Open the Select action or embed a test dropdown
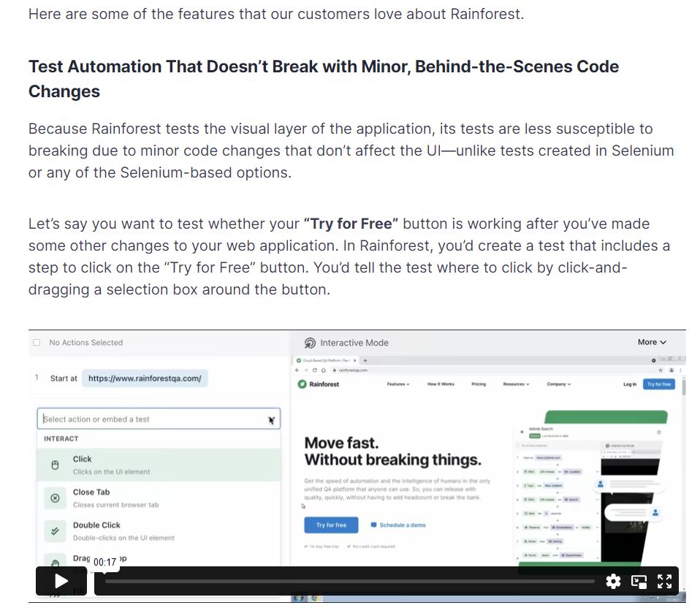The height and width of the screenshot is (608, 700). click(x=146, y=417)
